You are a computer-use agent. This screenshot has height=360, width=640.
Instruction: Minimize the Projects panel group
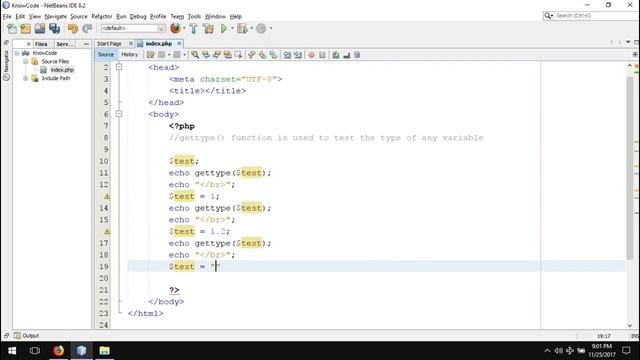pyautogui.click(x=86, y=44)
